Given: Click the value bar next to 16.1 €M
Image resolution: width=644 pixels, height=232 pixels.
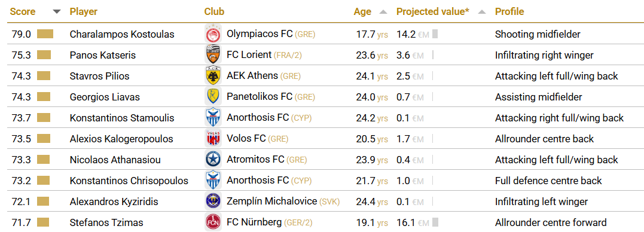Looking at the screenshot, I should point(435,222).
